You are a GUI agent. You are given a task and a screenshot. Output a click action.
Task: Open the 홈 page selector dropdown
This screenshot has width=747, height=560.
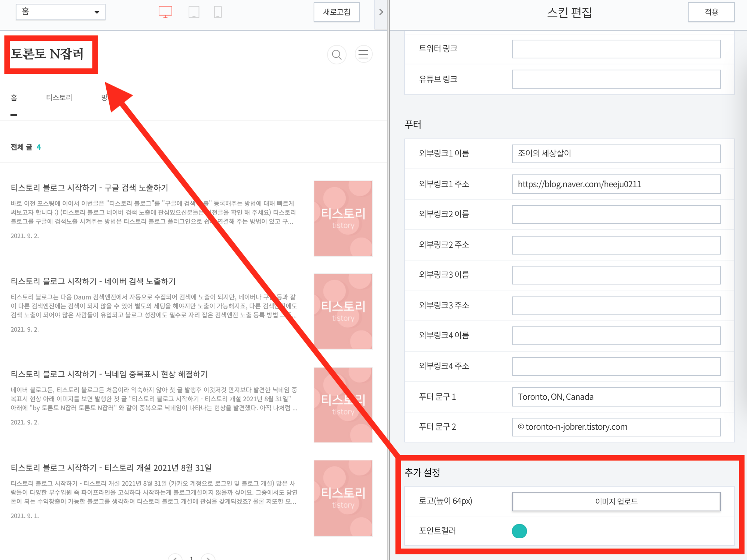click(x=61, y=12)
